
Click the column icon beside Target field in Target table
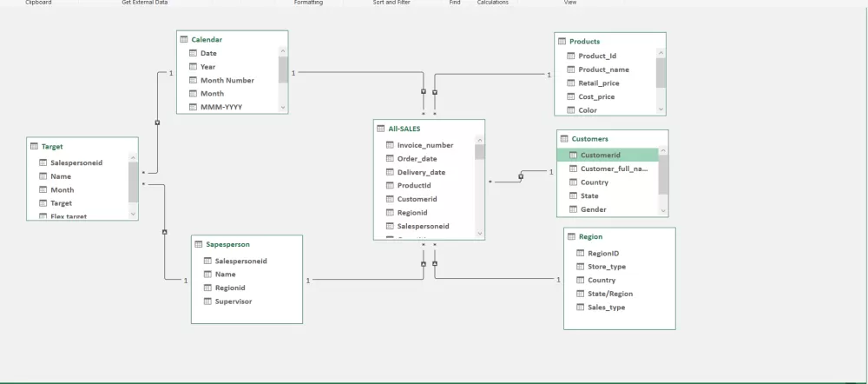(x=43, y=203)
